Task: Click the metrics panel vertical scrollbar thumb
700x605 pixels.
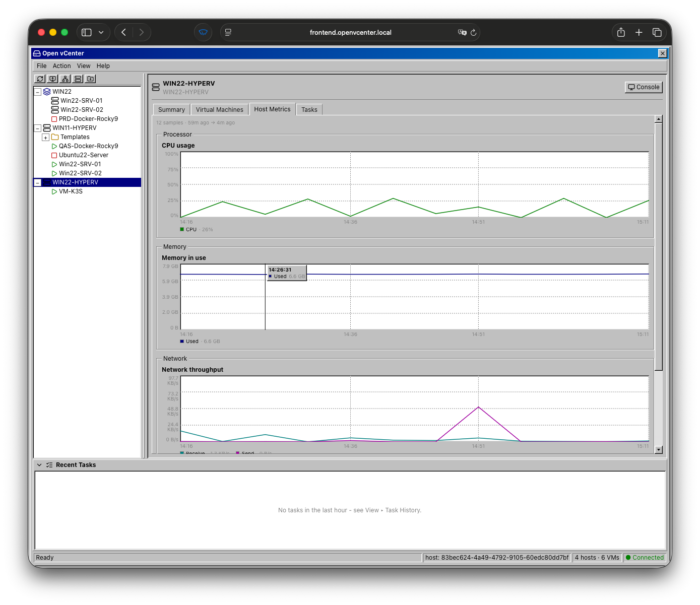Action: click(x=659, y=247)
